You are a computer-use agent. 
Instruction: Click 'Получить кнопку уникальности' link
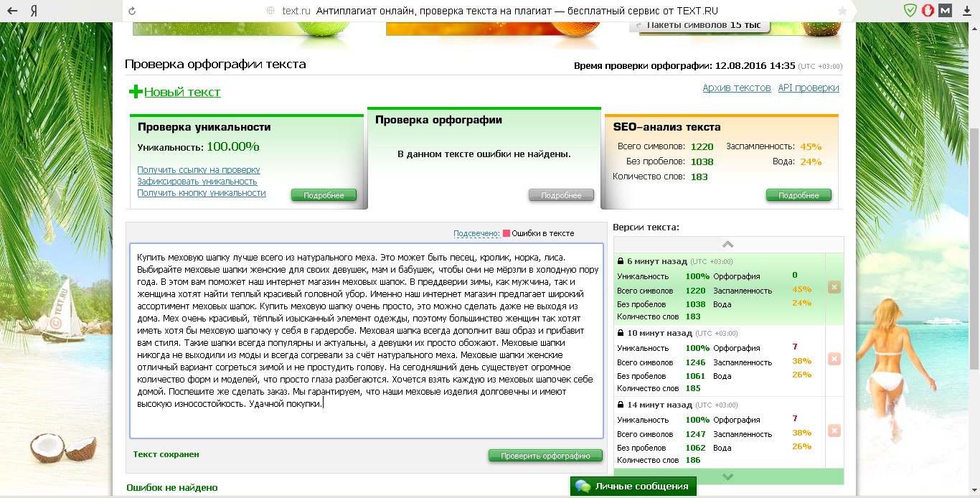(x=202, y=193)
